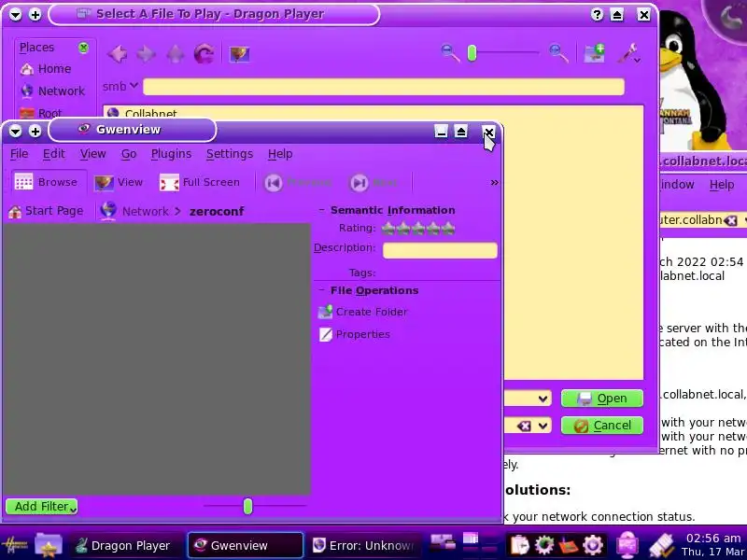The width and height of the screenshot is (747, 560).
Task: Click the forward arrow in the file dialog
Action: coord(146,54)
